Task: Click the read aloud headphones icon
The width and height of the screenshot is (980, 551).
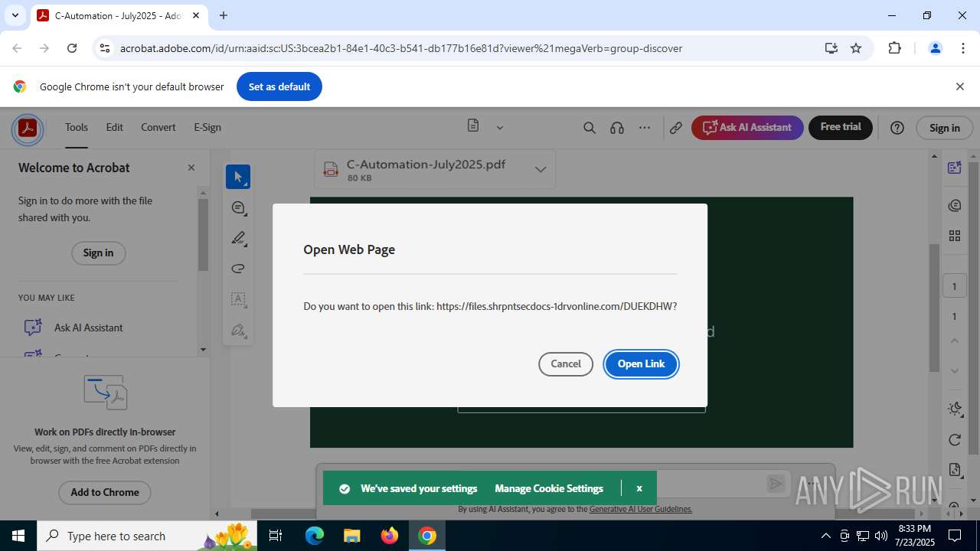Action: [x=617, y=128]
